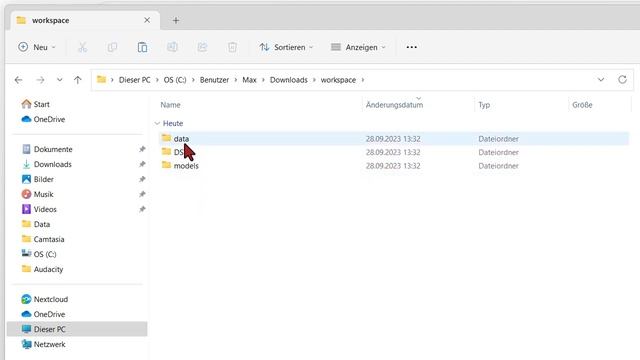Screen dimensions: 640x360
Task: Expand address bar history dropdown
Action: pos(601,80)
